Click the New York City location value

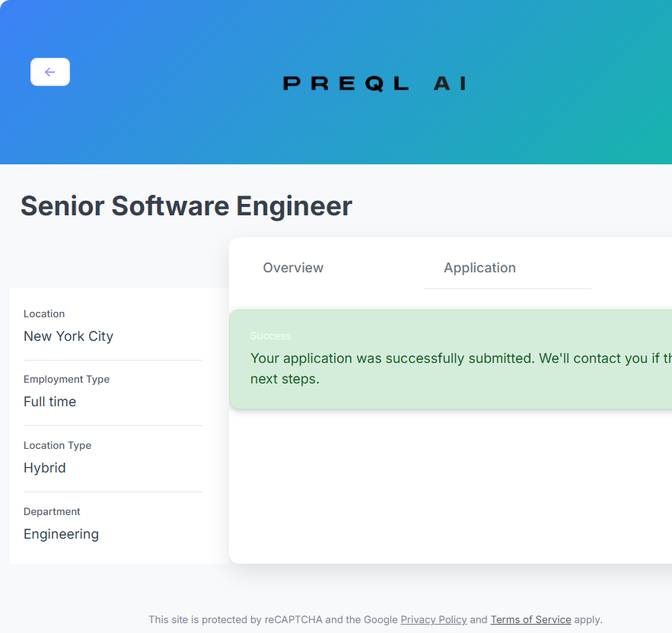pos(68,336)
